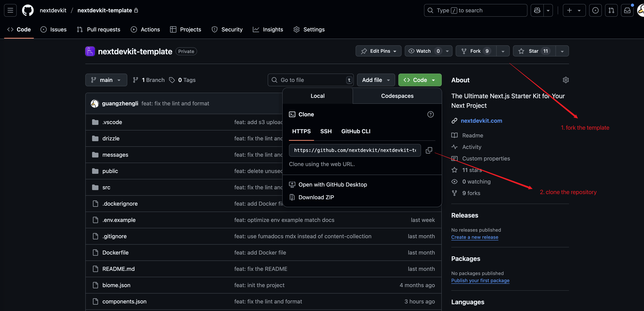Open pull requests icon in top header

point(611,10)
